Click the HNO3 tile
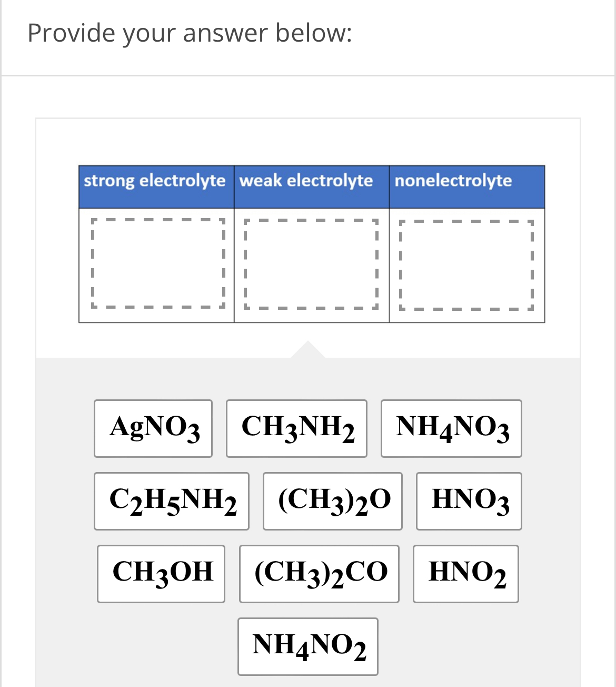 (x=469, y=501)
